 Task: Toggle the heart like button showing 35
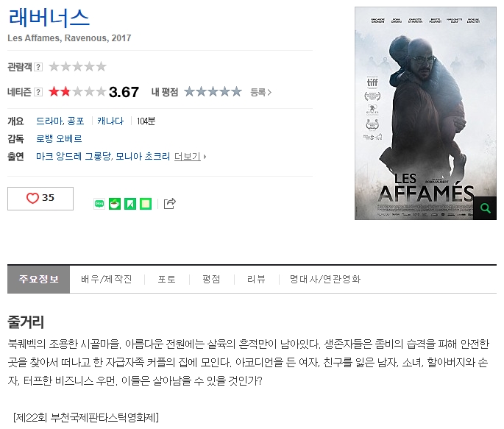(x=40, y=198)
